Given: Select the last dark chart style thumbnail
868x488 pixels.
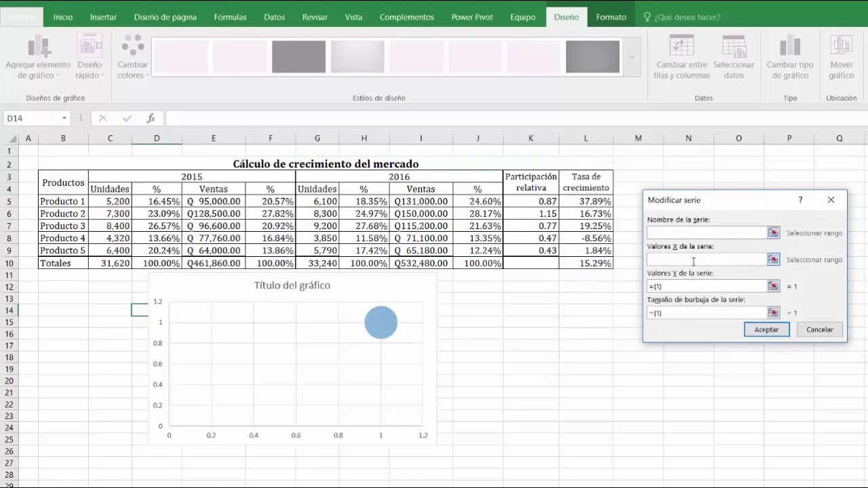Looking at the screenshot, I should 593,57.
